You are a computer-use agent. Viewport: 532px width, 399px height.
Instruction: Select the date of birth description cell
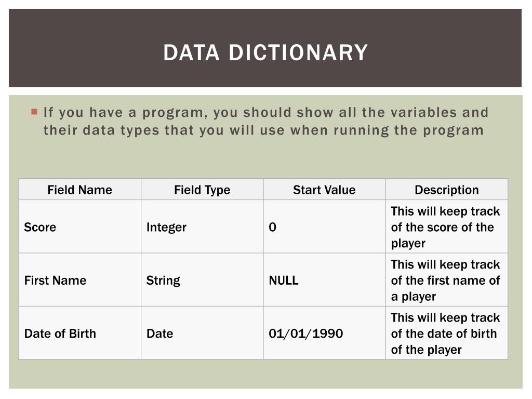point(447,333)
